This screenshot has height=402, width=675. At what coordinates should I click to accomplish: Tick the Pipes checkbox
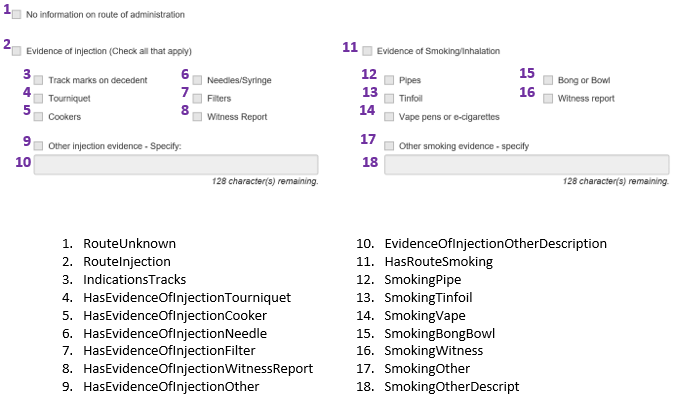point(389,80)
